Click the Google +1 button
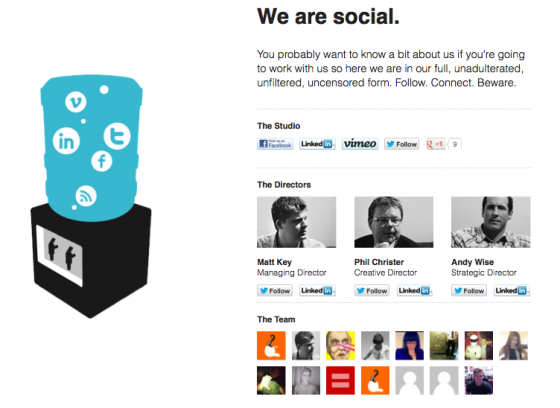 click(x=436, y=144)
